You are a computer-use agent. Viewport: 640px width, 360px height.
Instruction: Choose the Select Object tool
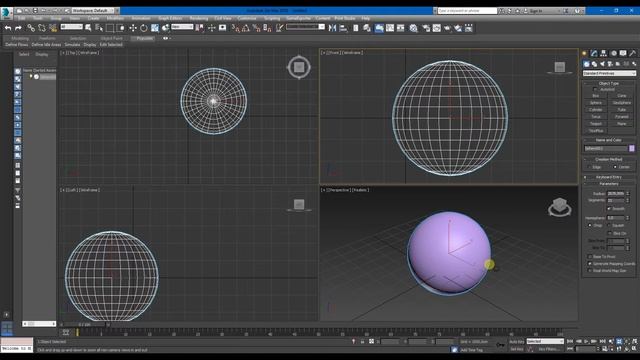tap(88, 28)
